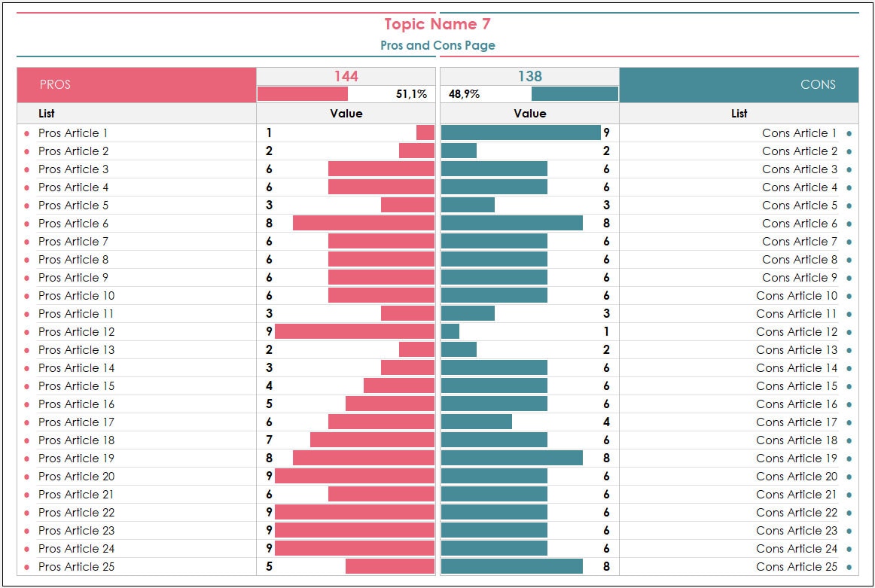Click the CONS header cell
Screen dimensions: 875x588
pyautogui.click(x=739, y=85)
